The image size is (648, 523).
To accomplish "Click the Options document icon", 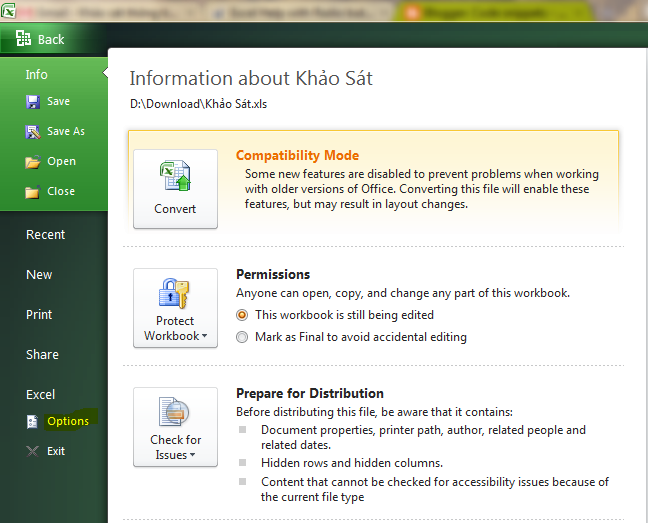I will click(32, 421).
